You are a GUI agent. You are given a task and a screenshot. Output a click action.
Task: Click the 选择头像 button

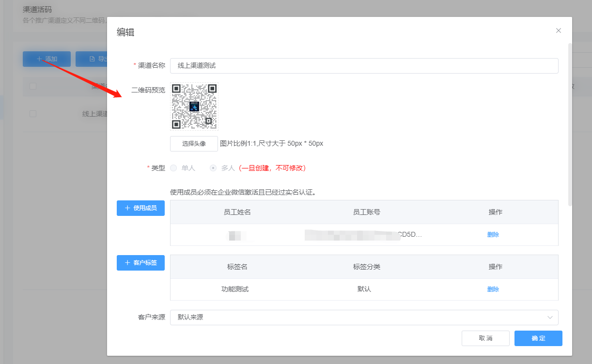(194, 144)
